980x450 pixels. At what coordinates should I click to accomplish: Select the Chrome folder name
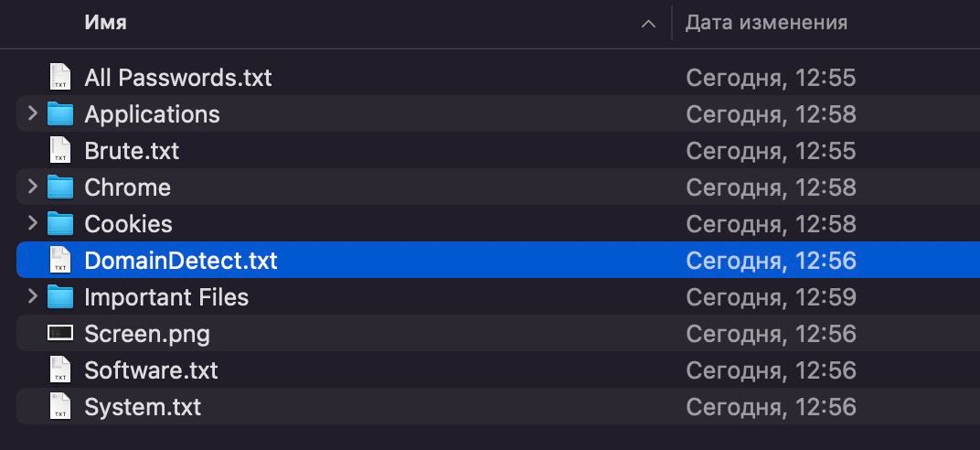point(128,187)
